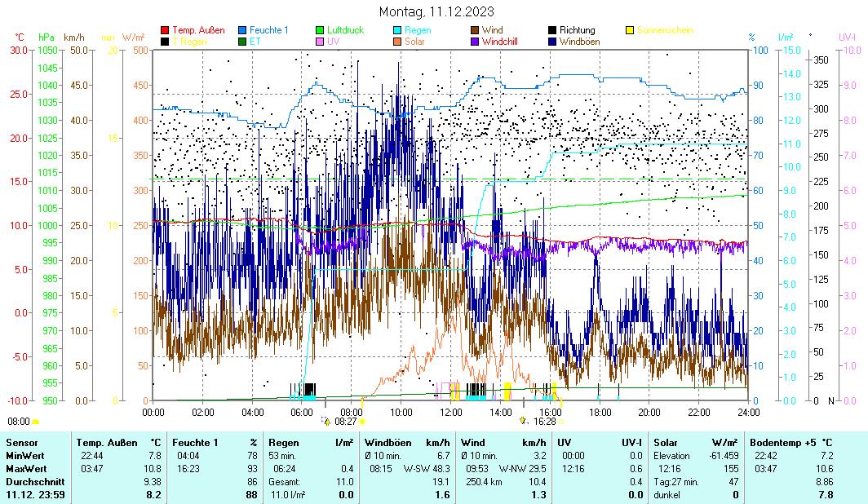Click the UV legend label
Screen dimensions: 868x504
click(334, 41)
